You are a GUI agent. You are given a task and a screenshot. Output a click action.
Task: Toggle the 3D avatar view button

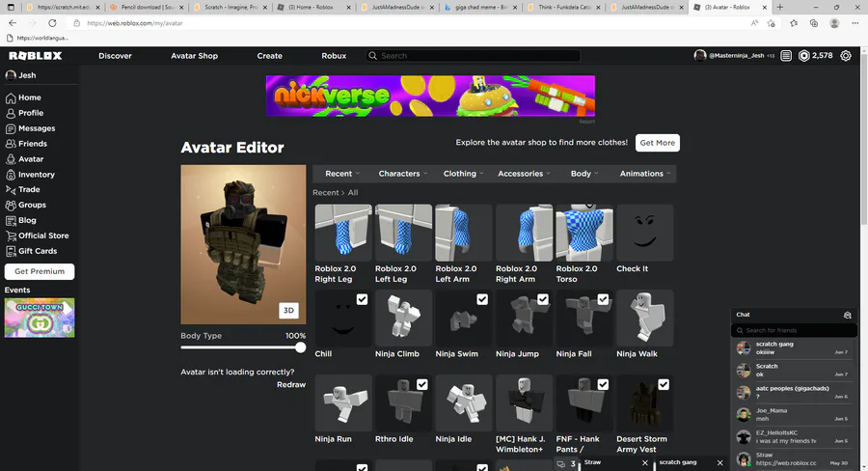point(288,311)
